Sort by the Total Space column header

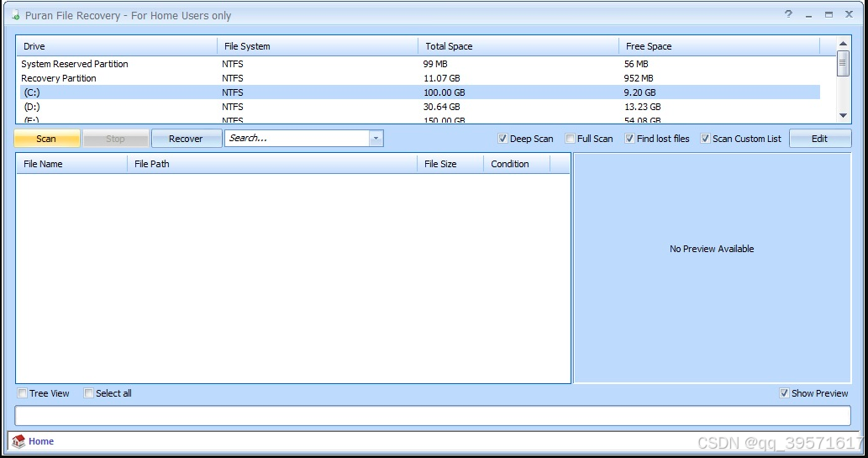(x=518, y=46)
